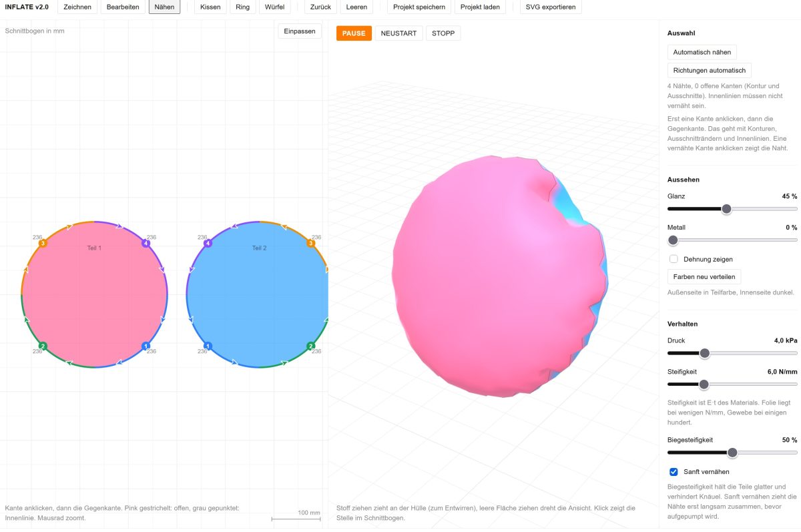This screenshot has height=532, width=801.
Task: Export the pattern via SVG exportieren
Action: pyautogui.click(x=551, y=7)
